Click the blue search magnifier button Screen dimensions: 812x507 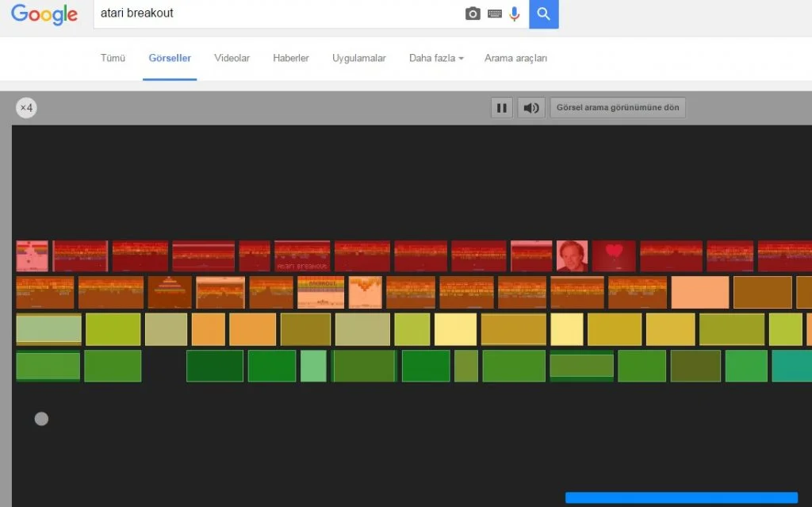click(x=544, y=14)
